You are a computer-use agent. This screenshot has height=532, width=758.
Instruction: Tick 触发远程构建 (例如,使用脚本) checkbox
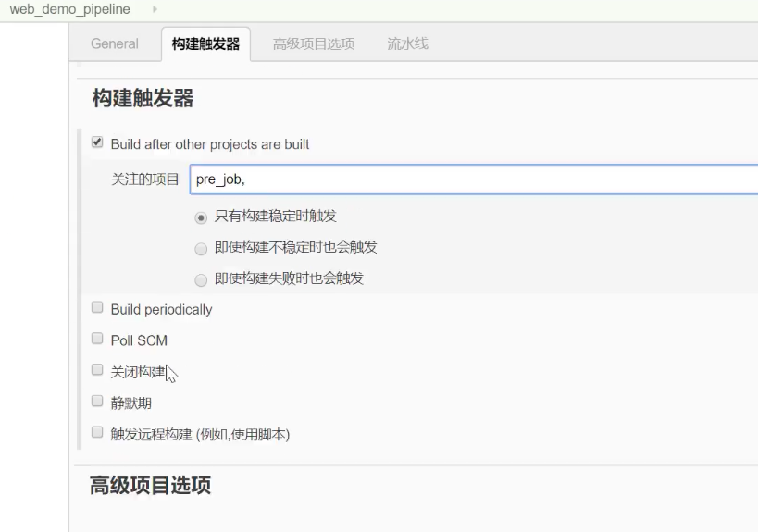point(97,432)
